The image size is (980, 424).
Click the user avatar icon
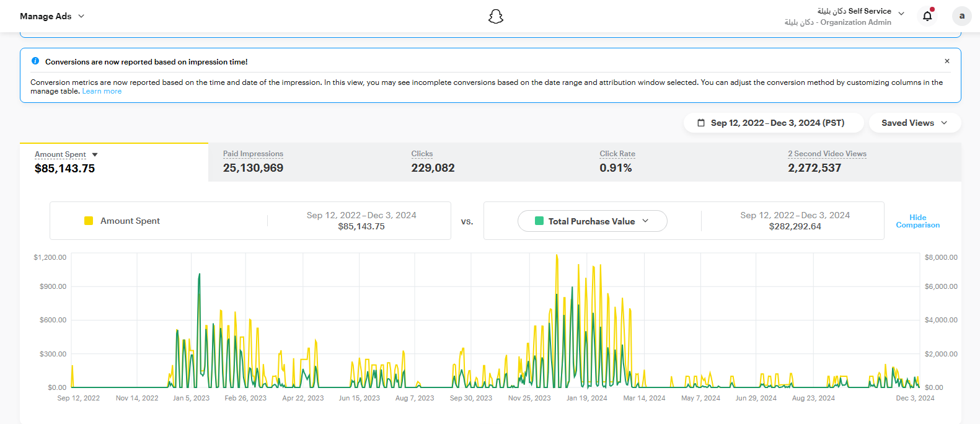tap(961, 16)
